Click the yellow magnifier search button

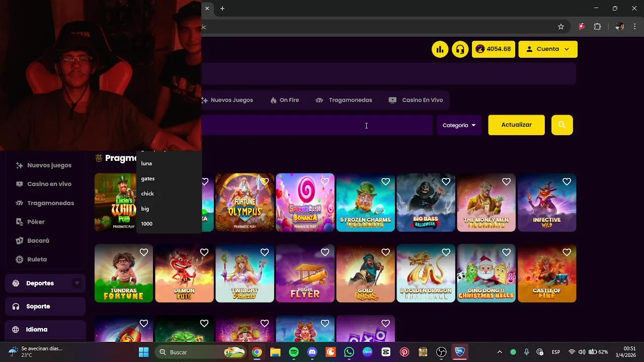tap(562, 125)
